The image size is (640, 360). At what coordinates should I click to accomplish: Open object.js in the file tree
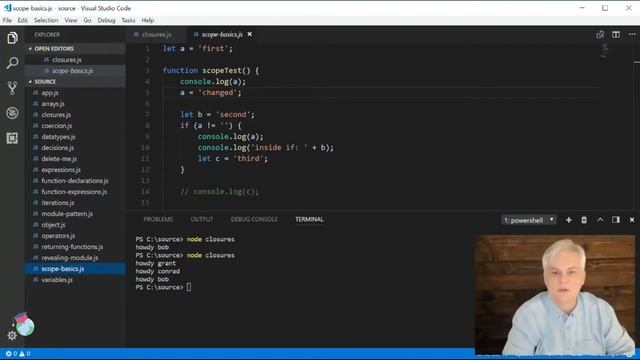(76, 225)
